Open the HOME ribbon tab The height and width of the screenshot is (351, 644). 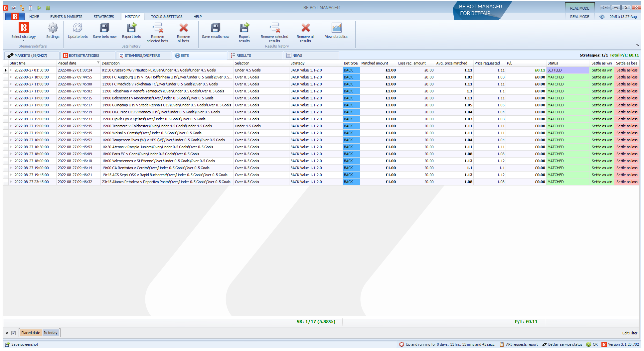pyautogui.click(x=34, y=17)
